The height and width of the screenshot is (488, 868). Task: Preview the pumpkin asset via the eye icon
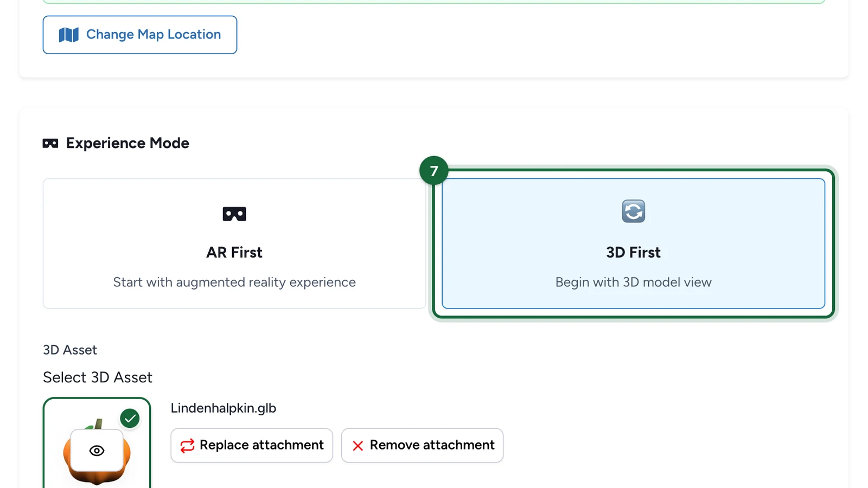[x=97, y=451]
